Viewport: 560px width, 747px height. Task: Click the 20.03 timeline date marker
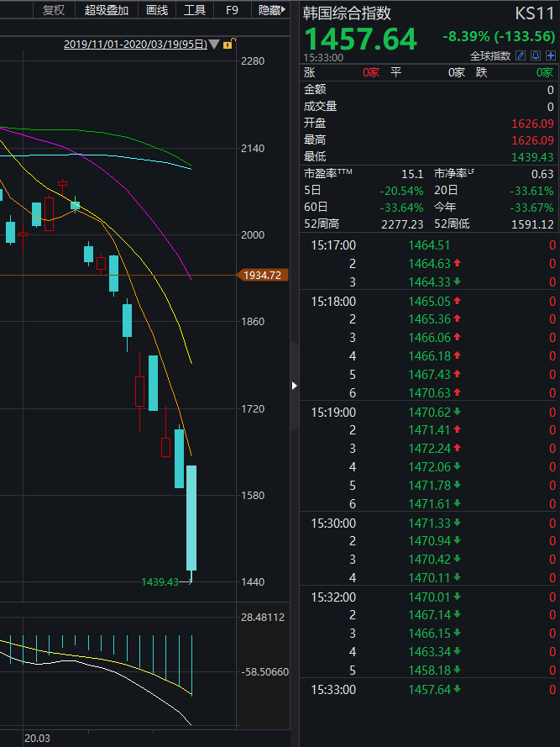click(37, 739)
